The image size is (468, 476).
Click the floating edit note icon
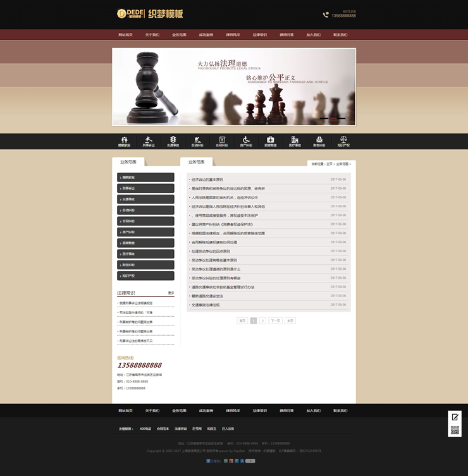coord(455,417)
